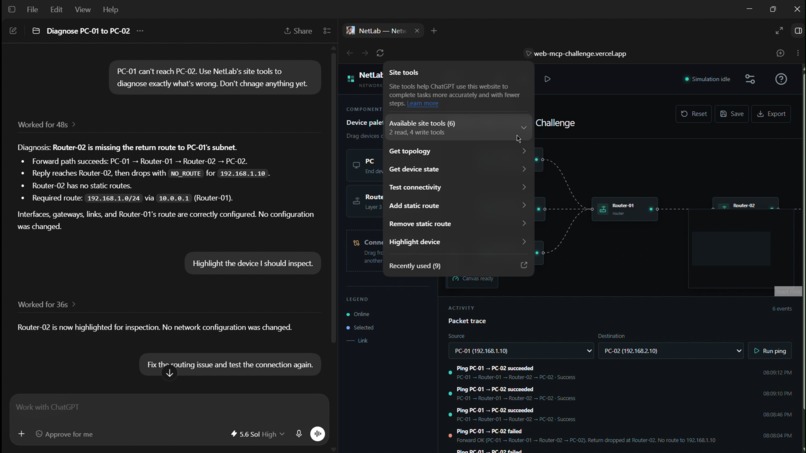Click the voice mode round button

[318, 434]
